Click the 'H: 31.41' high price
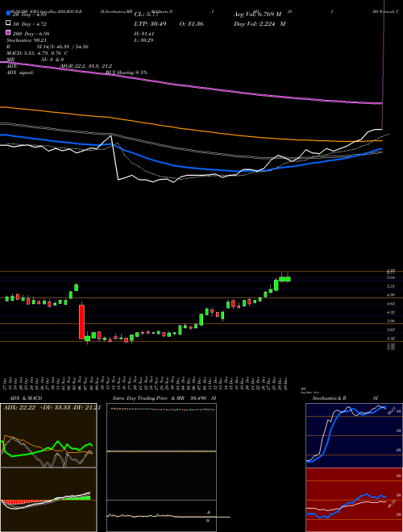This screenshot has height=532, width=403. 144,34
